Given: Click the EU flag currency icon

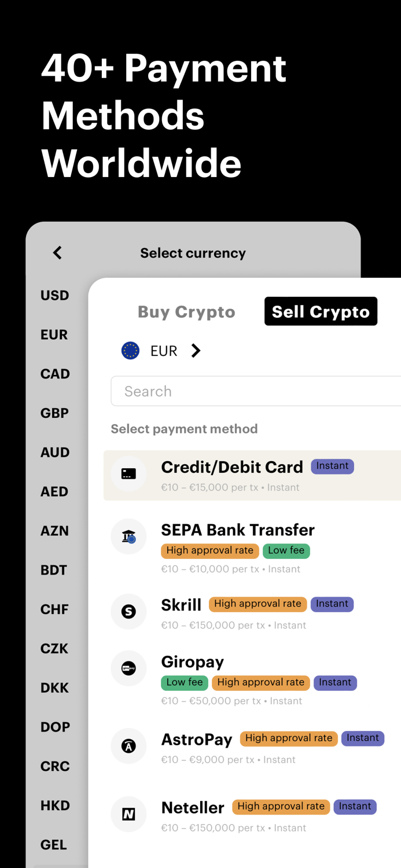Looking at the screenshot, I should click(130, 350).
